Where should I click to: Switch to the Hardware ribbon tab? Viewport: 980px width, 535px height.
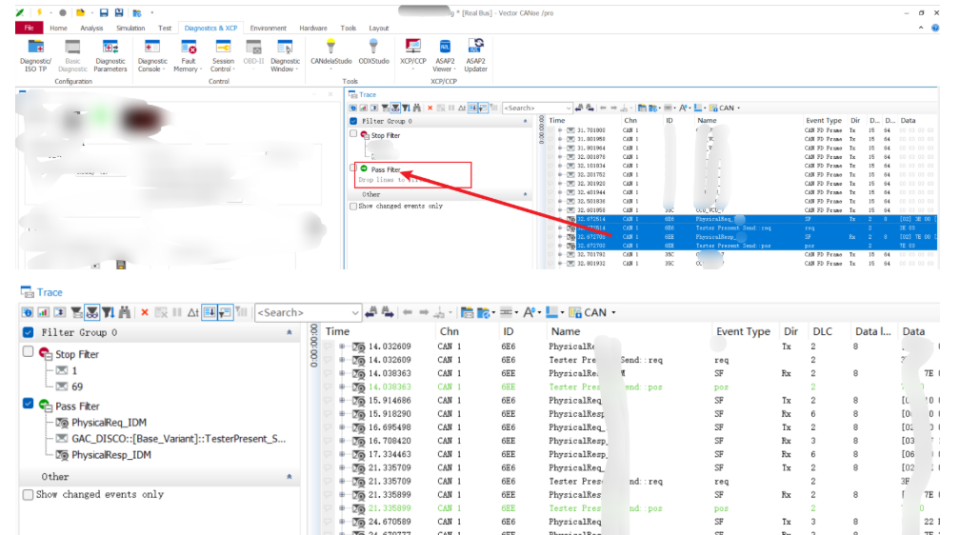point(313,29)
